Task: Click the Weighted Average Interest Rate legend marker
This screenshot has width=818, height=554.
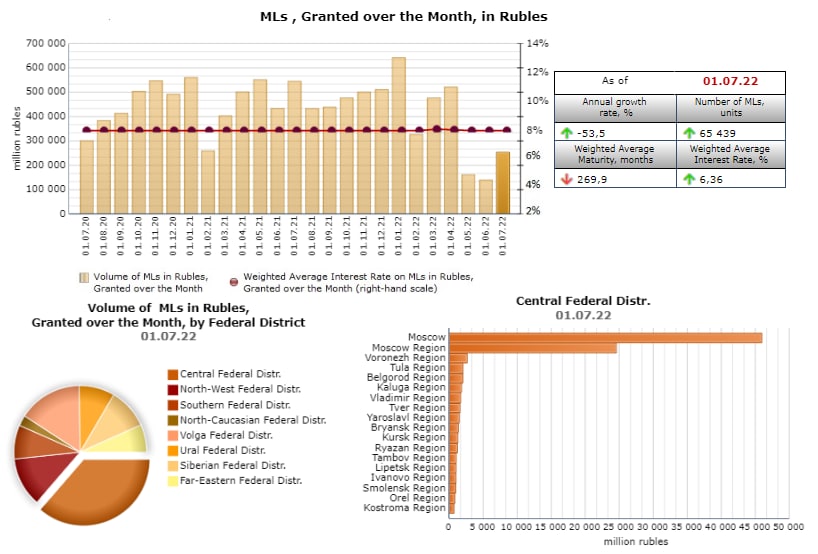Action: pos(233,280)
